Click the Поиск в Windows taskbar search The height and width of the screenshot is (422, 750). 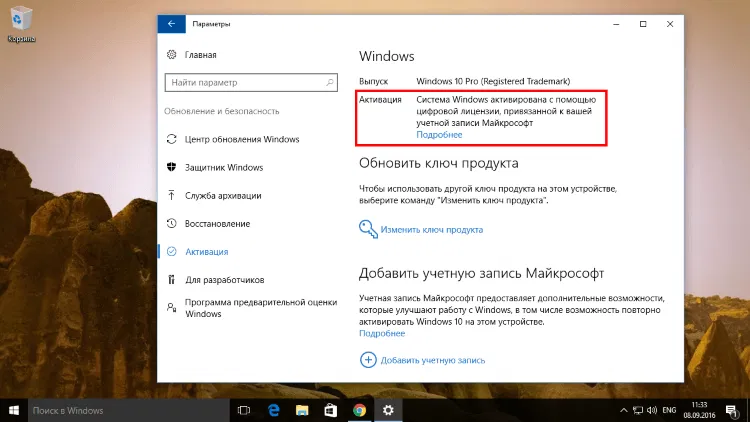[129, 411]
